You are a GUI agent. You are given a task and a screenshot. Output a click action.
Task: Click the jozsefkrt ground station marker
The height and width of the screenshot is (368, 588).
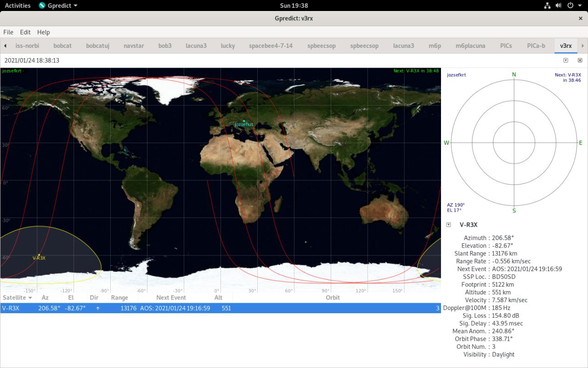tap(244, 121)
